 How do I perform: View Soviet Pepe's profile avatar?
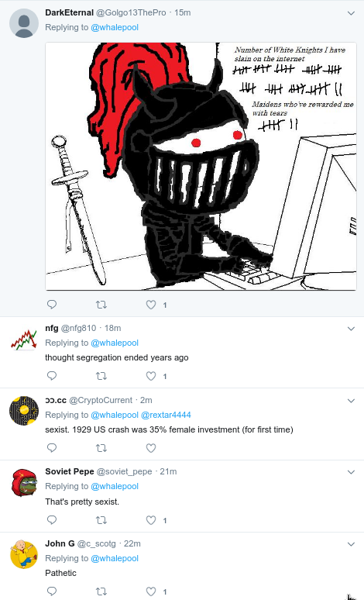[24, 483]
